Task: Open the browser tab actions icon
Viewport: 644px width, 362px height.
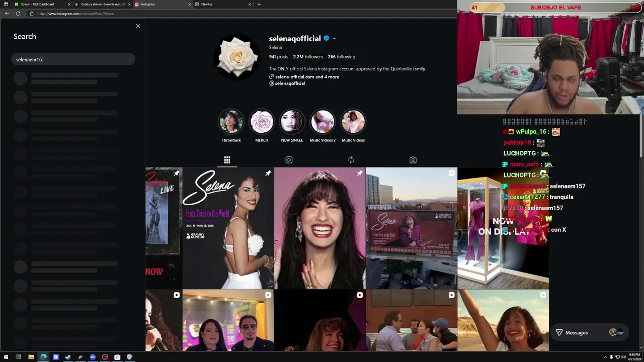Action: (6, 4)
